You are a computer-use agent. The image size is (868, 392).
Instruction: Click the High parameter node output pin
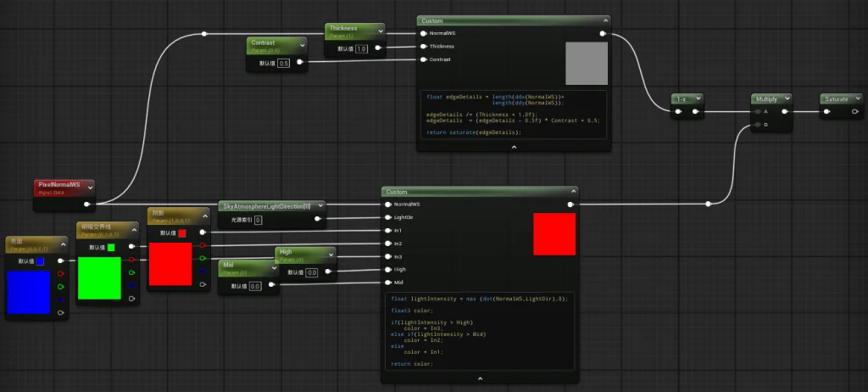[328, 272]
